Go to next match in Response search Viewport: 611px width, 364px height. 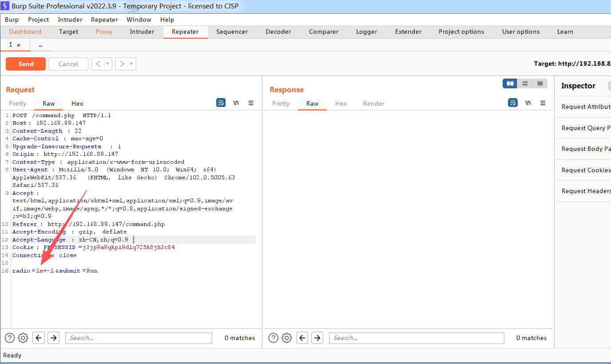pos(317,338)
